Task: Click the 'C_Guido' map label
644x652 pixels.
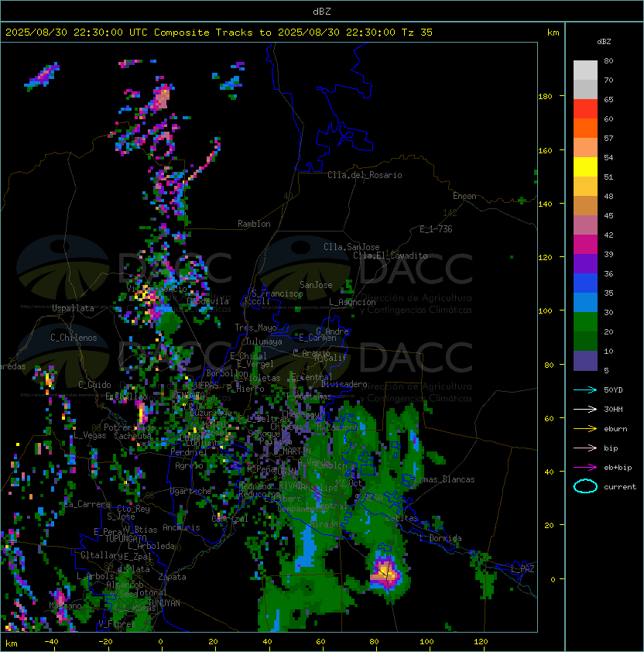Action: (x=94, y=385)
